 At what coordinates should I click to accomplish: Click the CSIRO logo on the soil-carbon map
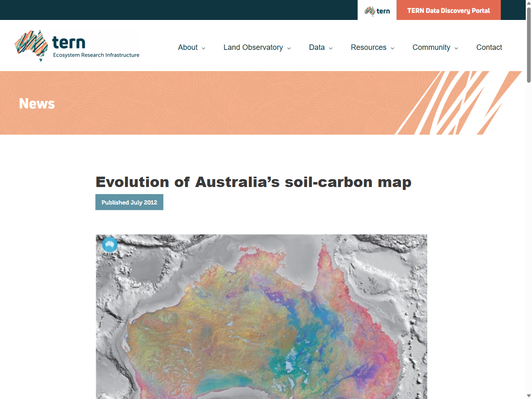point(109,246)
